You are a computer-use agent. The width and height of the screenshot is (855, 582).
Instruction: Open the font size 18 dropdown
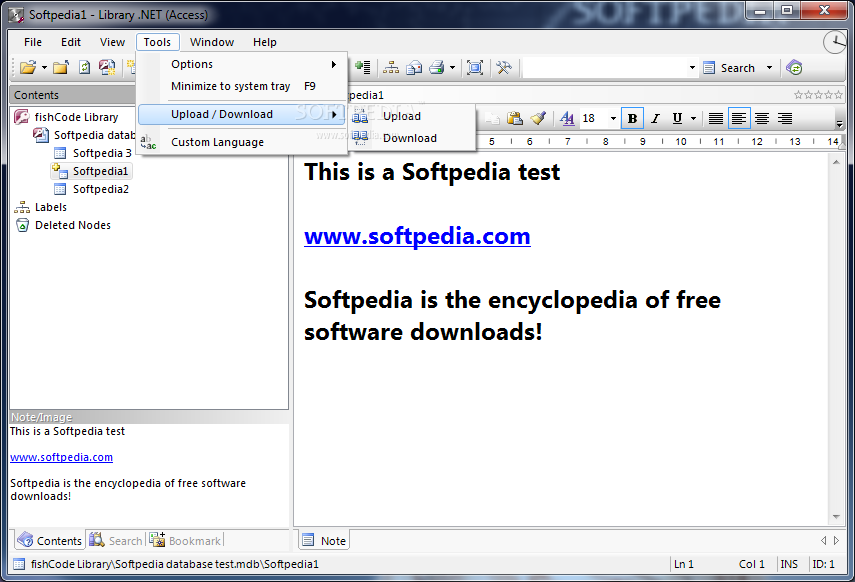[x=613, y=118]
